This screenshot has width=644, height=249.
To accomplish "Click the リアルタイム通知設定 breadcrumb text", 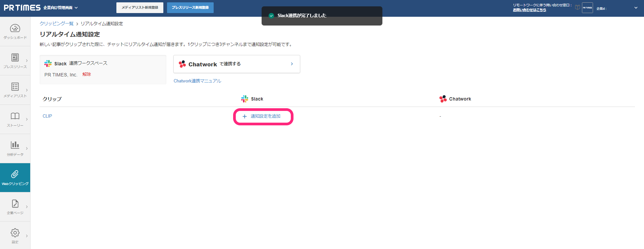I will click(x=102, y=23).
